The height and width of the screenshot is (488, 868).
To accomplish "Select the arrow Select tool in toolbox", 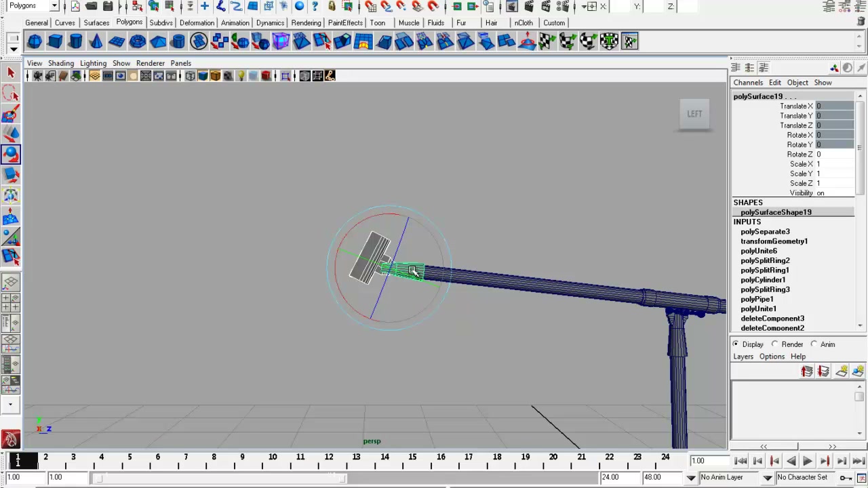I will click(x=10, y=73).
